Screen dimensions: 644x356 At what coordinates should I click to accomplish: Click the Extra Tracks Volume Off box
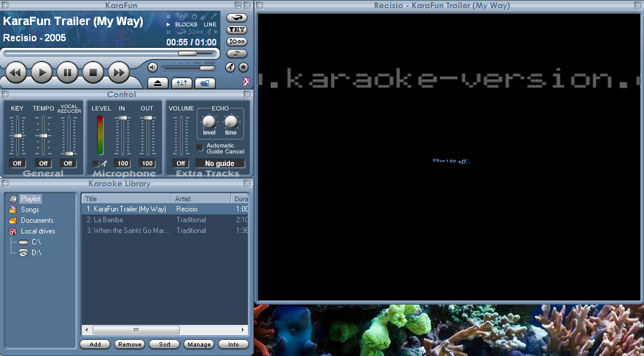click(x=180, y=164)
